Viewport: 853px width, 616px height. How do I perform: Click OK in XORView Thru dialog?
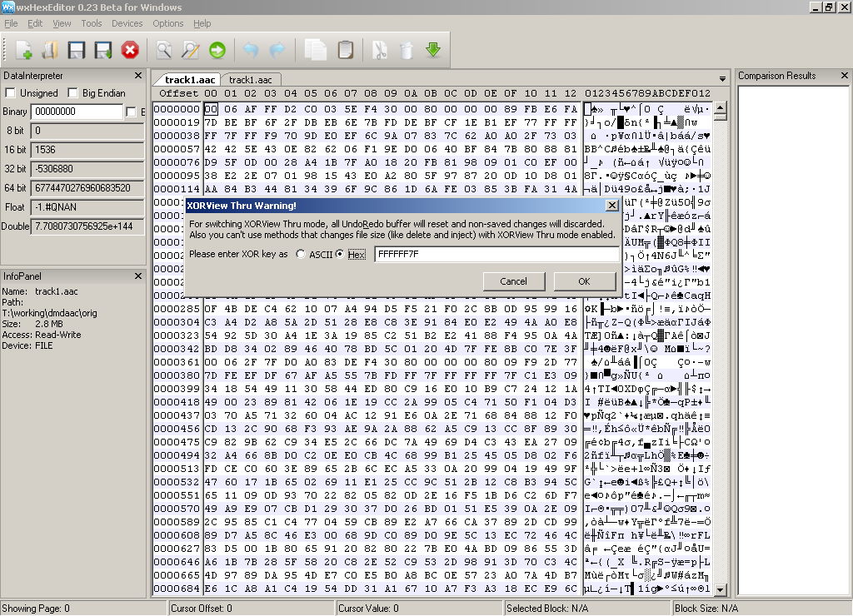click(x=584, y=281)
